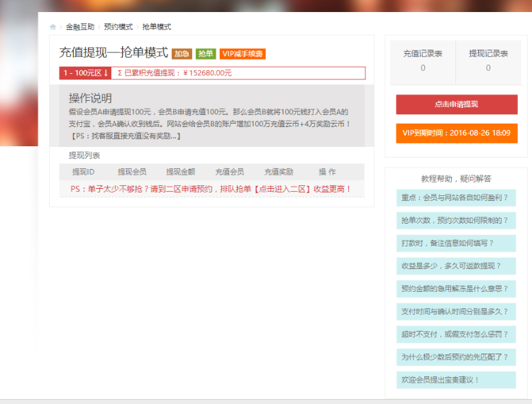Click the 充值奖励 column header
The height and width of the screenshot is (404, 532).
coord(279,172)
